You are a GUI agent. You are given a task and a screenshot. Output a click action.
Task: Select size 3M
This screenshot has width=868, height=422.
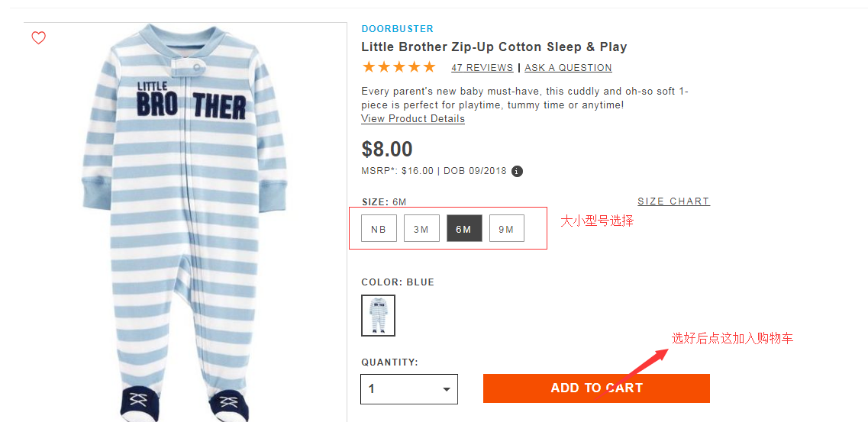coord(421,229)
